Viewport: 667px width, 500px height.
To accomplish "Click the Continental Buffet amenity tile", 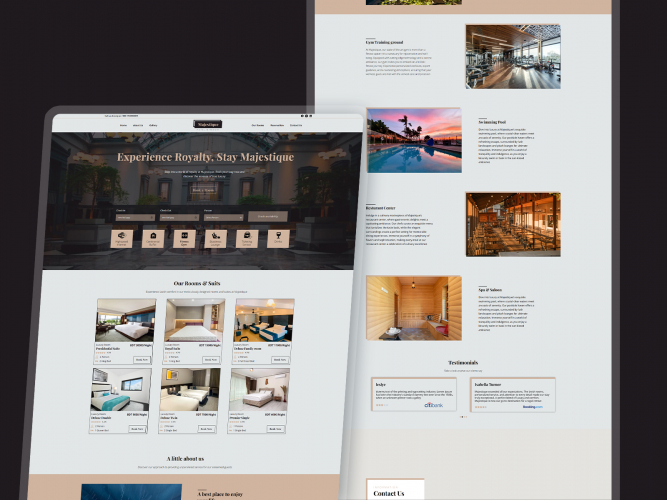I will [x=153, y=239].
